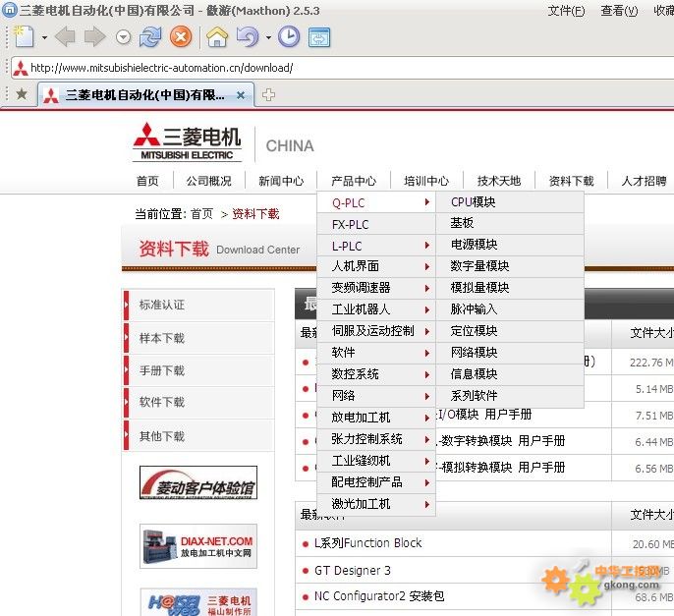The width and height of the screenshot is (674, 616).
Task: Open 培训中心 navigation item
Action: [x=426, y=181]
